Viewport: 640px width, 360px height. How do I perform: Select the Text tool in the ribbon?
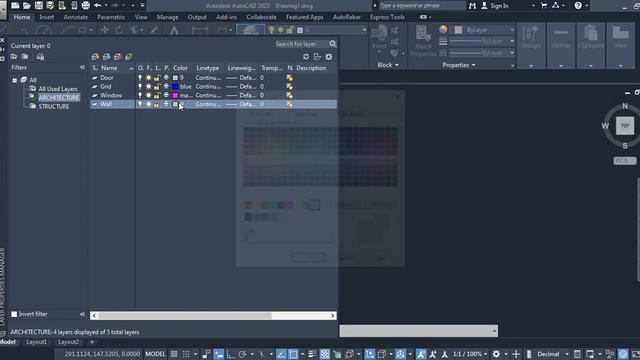tap(174, 30)
